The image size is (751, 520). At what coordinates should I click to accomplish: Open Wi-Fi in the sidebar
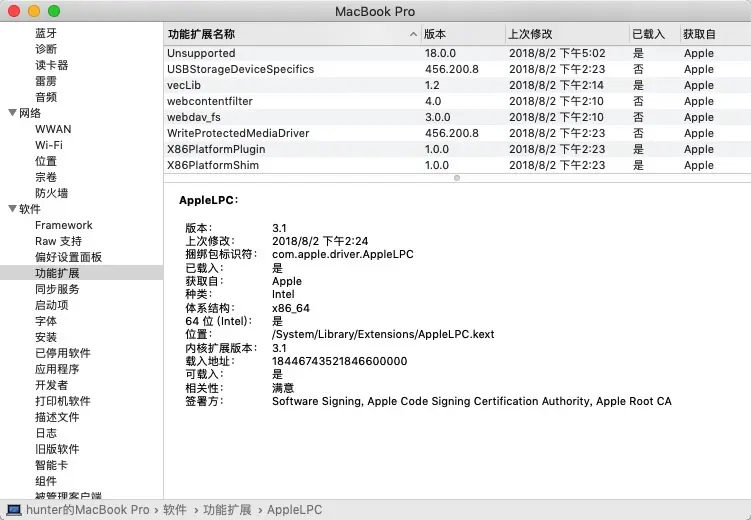tap(49, 145)
